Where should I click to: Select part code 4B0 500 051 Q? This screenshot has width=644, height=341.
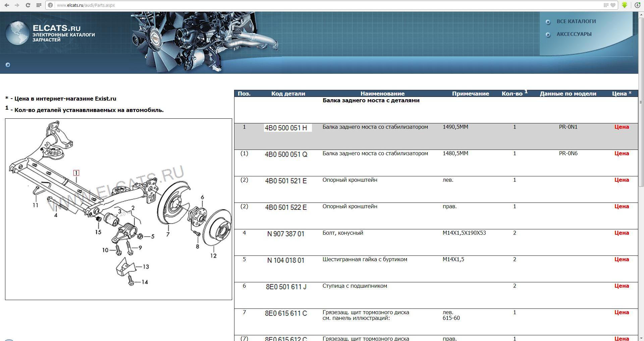[286, 154]
